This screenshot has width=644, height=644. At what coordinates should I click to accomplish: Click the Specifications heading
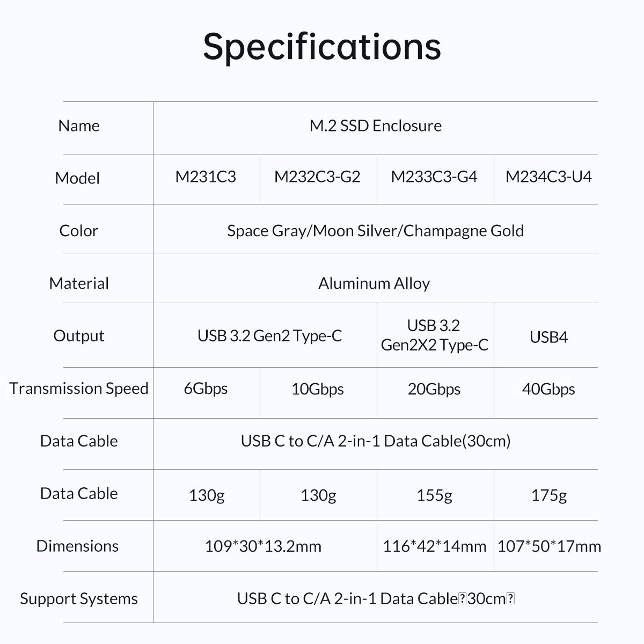[x=322, y=46]
